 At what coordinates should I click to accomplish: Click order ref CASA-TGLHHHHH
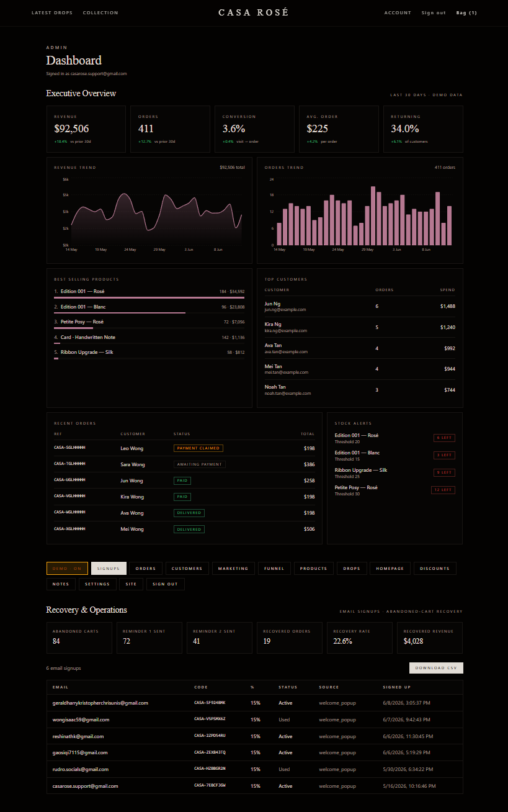tap(69, 464)
